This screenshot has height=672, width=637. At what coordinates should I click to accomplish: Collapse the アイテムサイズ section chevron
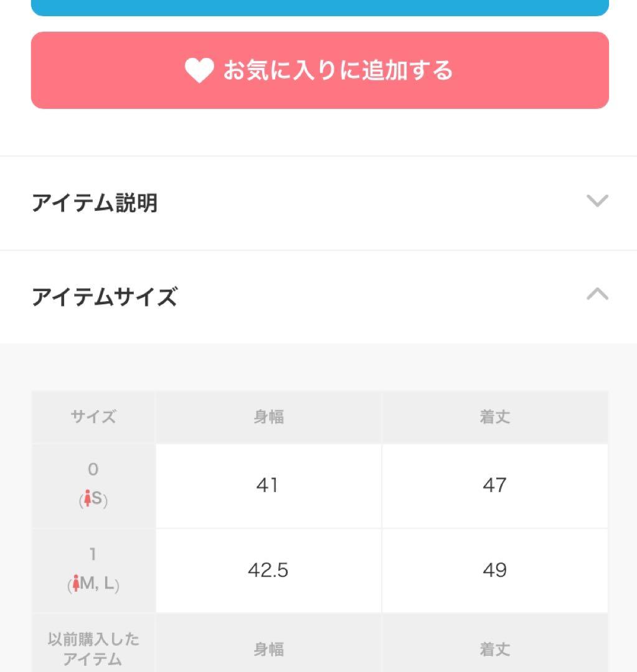[x=597, y=294]
